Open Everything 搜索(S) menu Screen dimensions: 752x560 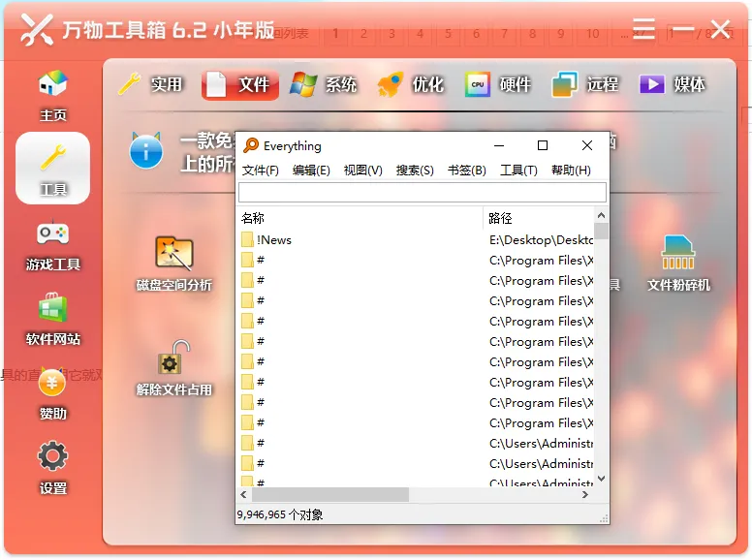click(x=415, y=171)
